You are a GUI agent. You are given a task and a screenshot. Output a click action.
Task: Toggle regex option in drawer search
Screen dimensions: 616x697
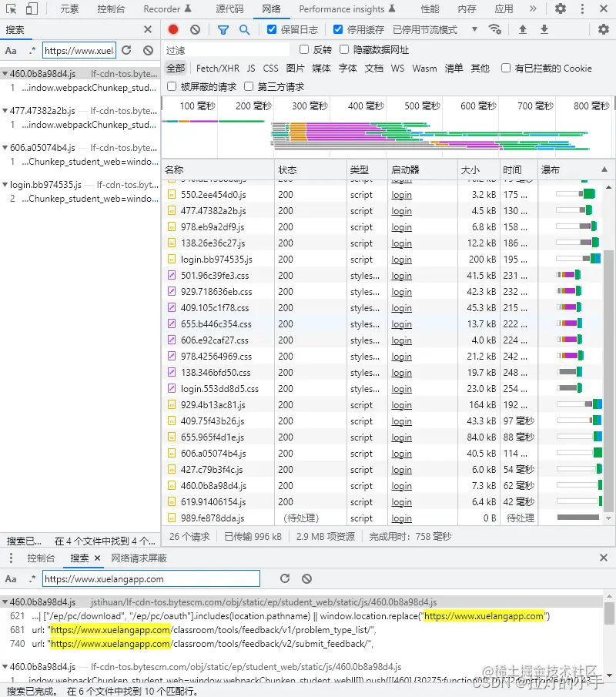click(x=32, y=578)
